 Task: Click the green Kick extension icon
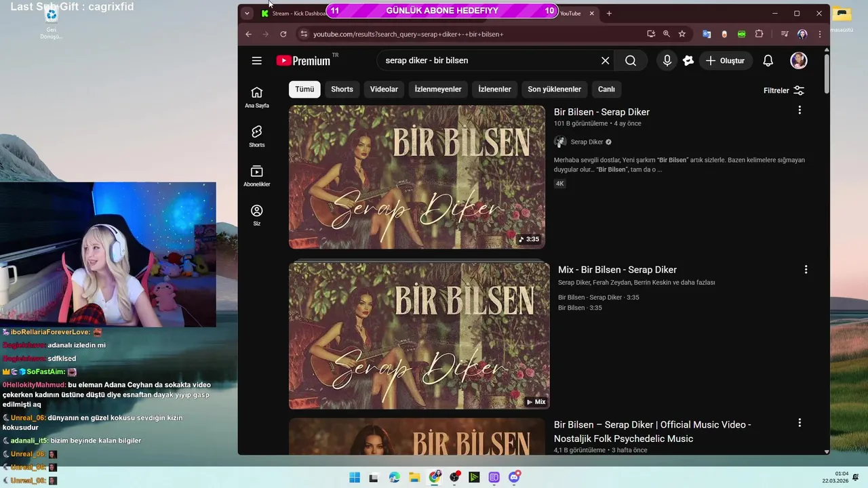pyautogui.click(x=742, y=34)
